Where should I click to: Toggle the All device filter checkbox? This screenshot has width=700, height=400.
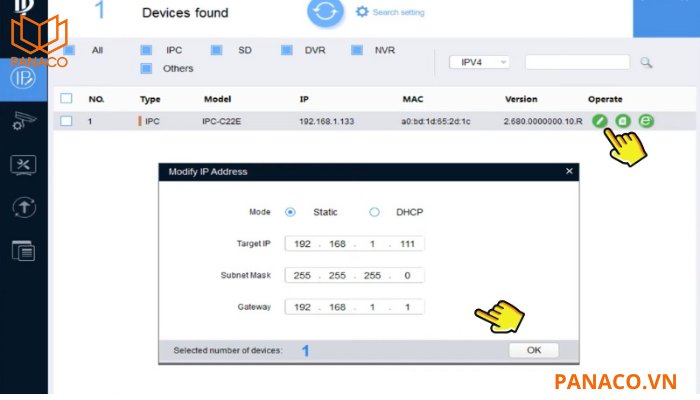tap(69, 50)
